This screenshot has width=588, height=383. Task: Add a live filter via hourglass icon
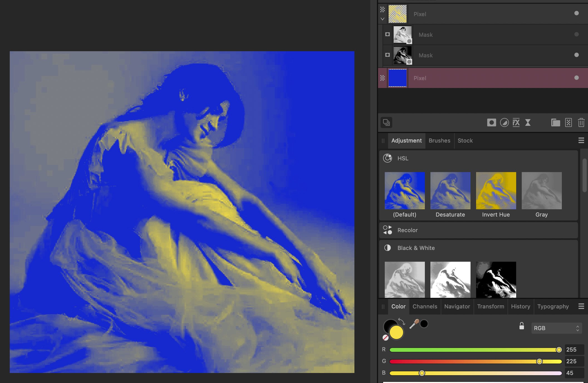pyautogui.click(x=528, y=122)
